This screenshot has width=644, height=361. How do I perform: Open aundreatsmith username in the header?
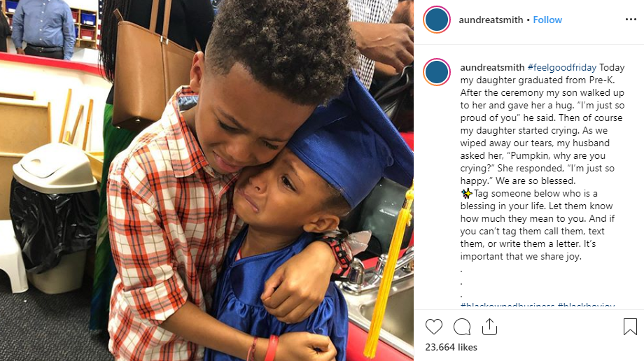tap(491, 20)
